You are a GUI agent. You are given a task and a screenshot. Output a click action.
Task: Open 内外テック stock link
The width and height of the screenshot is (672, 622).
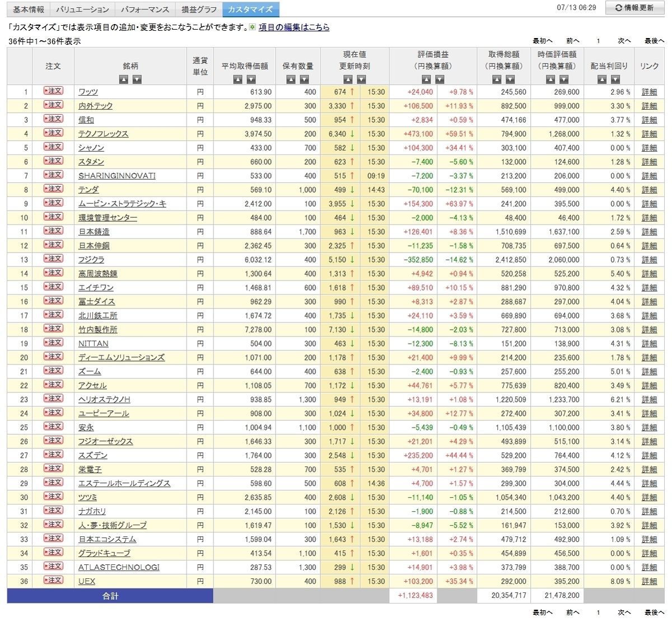coord(95,106)
